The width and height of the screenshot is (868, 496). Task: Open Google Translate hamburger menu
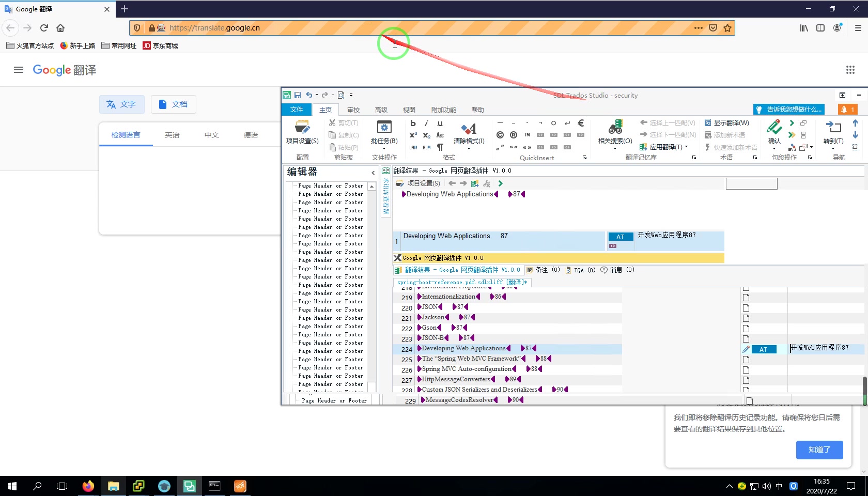click(x=19, y=70)
